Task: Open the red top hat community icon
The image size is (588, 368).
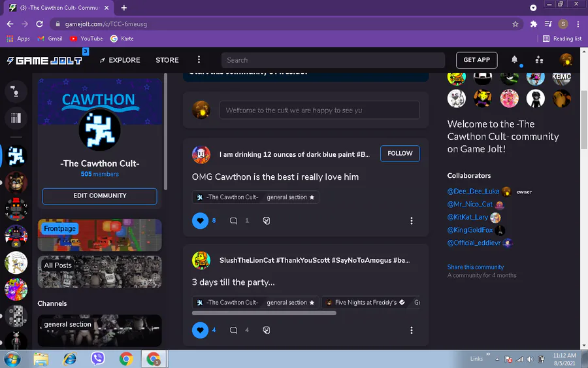Action: (x=16, y=209)
